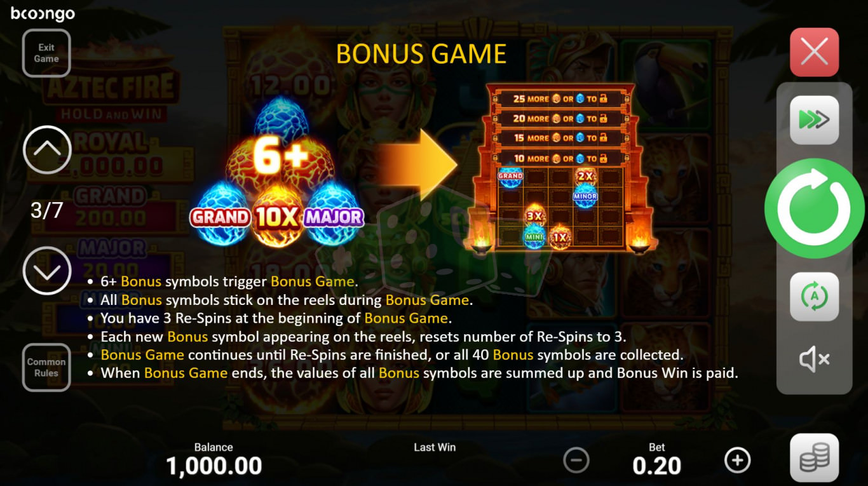Click the GRAND blue egg symbol
Viewport: 868px width, 486px height.
[220, 214]
